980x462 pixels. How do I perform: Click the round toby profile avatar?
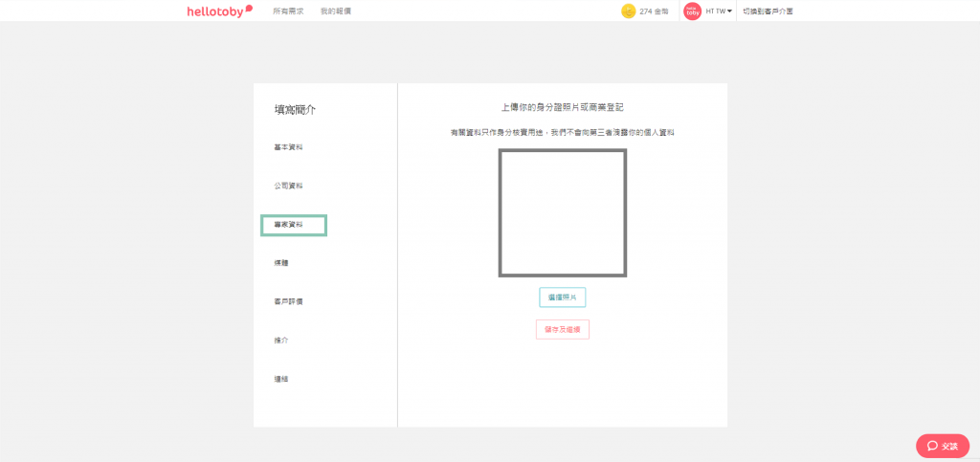coord(692,11)
